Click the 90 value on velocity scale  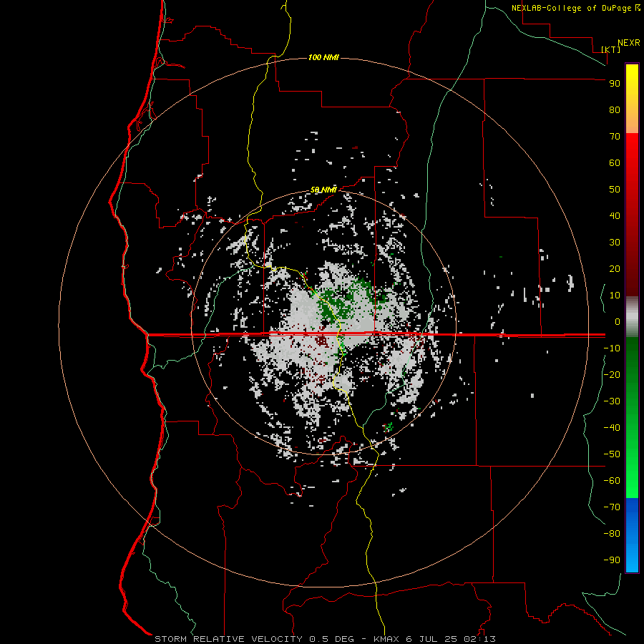(615, 84)
